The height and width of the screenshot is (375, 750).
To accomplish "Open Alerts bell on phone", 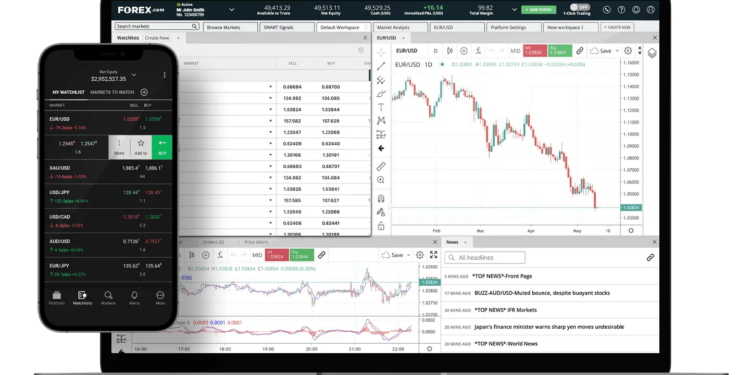I will tap(134, 298).
